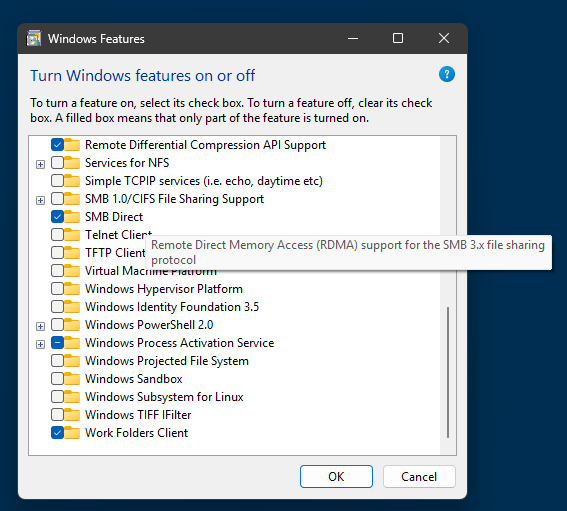The height and width of the screenshot is (511, 567).
Task: Click the SMB Direct folder icon
Action: 72,217
